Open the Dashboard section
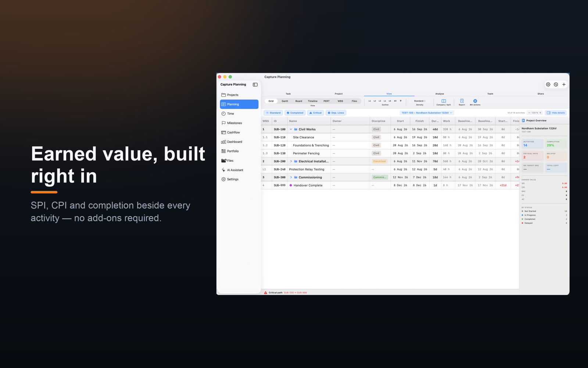Image resolution: width=588 pixels, height=368 pixels. tap(239, 142)
